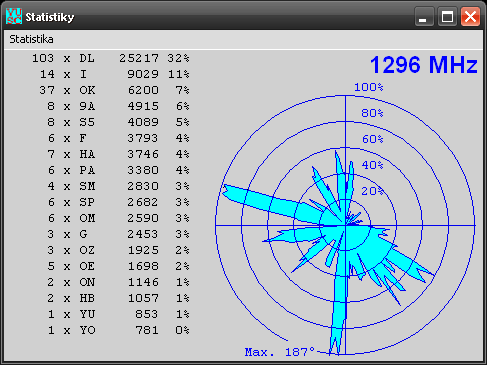Click the 100% ring label on polar chart
The width and height of the screenshot is (487, 365).
(369, 87)
